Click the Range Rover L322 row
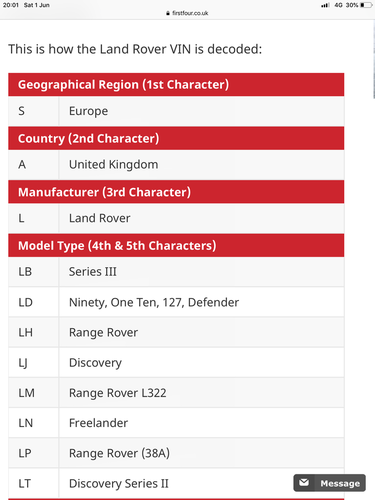Screen dimensions: 375x500 coord(176,393)
